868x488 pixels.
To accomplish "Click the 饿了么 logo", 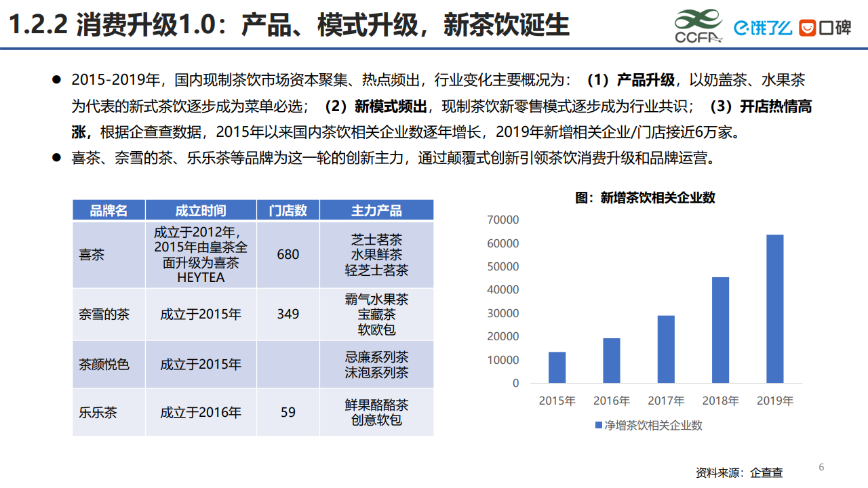I will pyautogui.click(x=763, y=27).
